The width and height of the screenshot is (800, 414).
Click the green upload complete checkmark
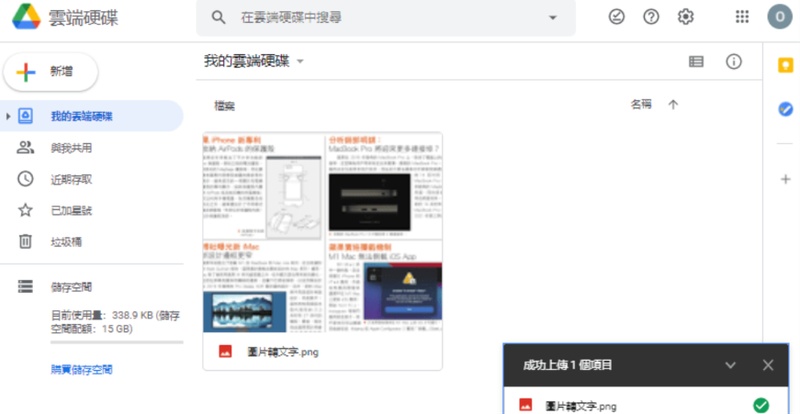point(761,406)
